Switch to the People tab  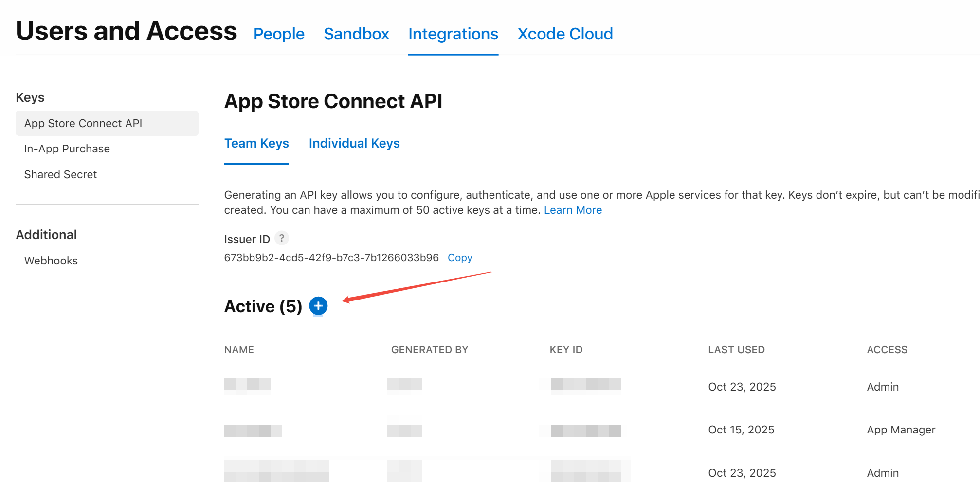(x=279, y=34)
